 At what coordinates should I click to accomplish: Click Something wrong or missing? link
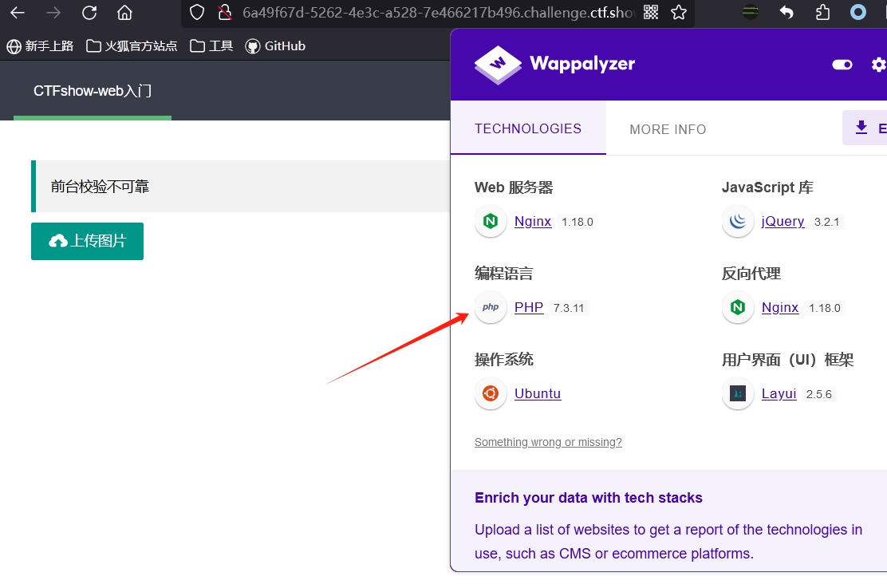pyautogui.click(x=548, y=442)
